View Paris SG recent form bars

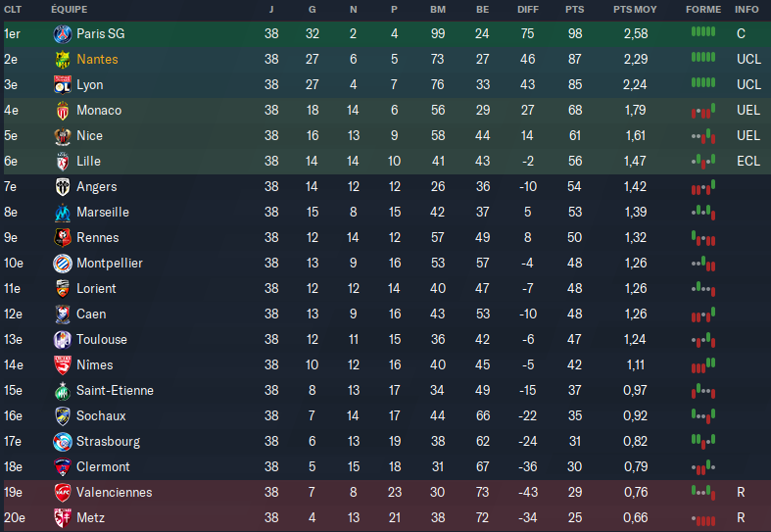(703, 32)
